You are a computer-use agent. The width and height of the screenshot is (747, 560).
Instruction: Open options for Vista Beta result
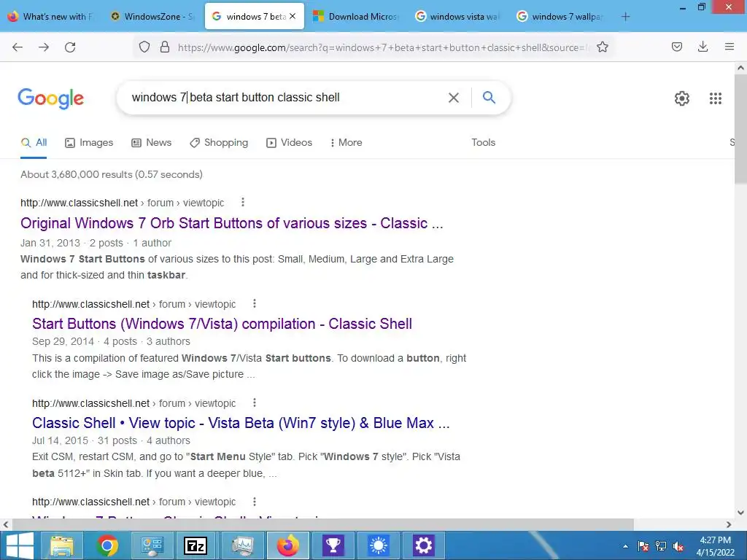point(255,402)
